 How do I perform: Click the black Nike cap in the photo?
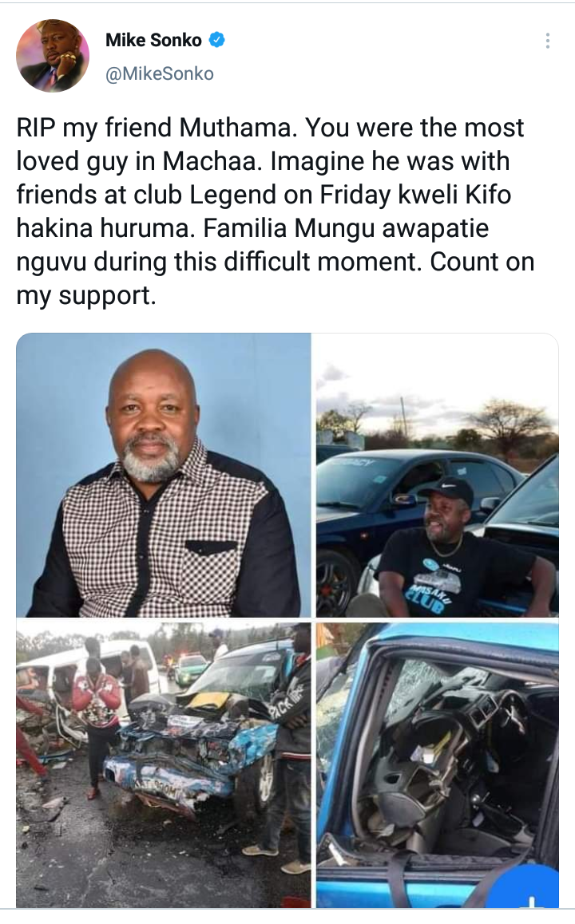[x=448, y=490]
